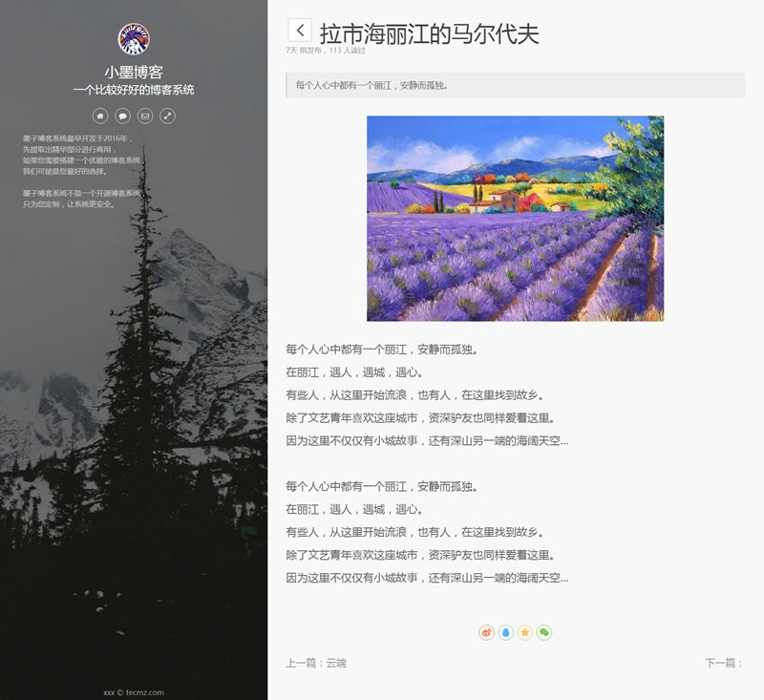Viewport: 764px width, 700px height.
Task: Click the quote block 每个人心中都有一个丽江
Action: click(516, 85)
